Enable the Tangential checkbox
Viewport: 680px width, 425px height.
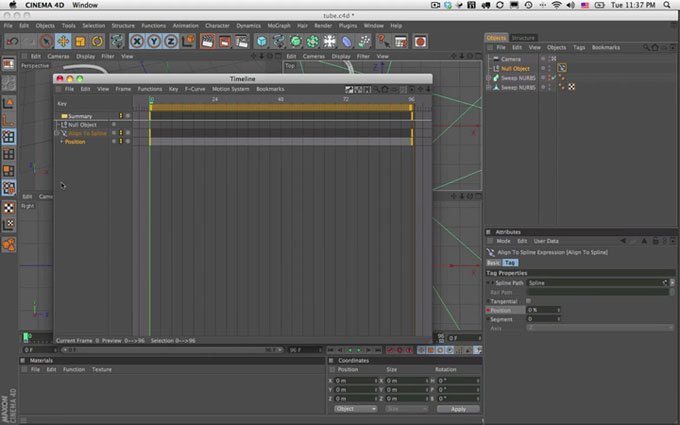coord(529,301)
